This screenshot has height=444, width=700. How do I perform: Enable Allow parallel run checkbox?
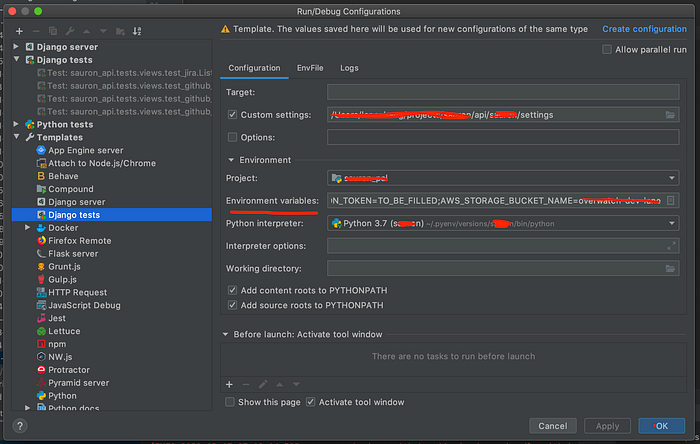tap(607, 50)
